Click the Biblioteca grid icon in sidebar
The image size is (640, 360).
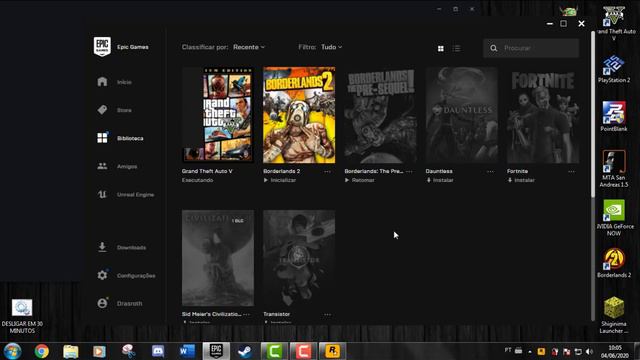point(102,138)
